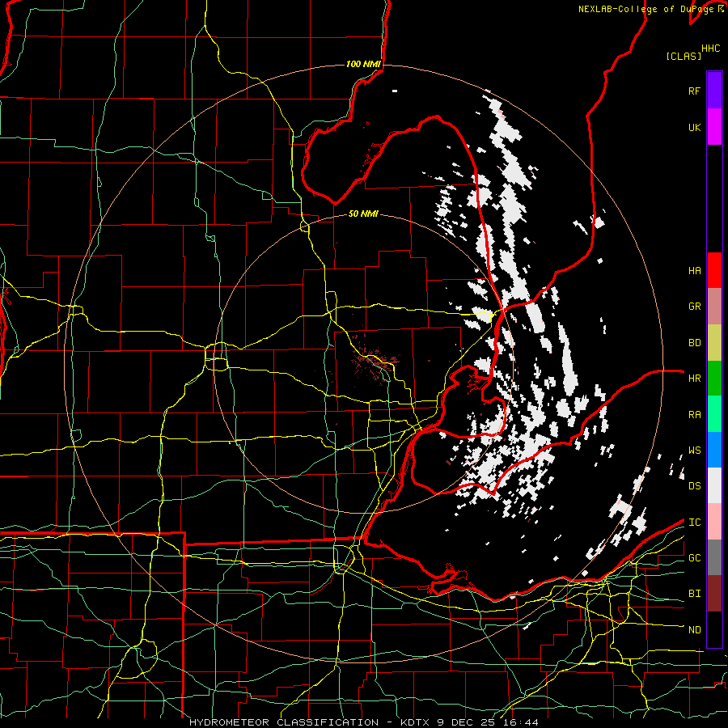The height and width of the screenshot is (728, 728).
Task: Click the RF legend label
Action: tap(695, 91)
